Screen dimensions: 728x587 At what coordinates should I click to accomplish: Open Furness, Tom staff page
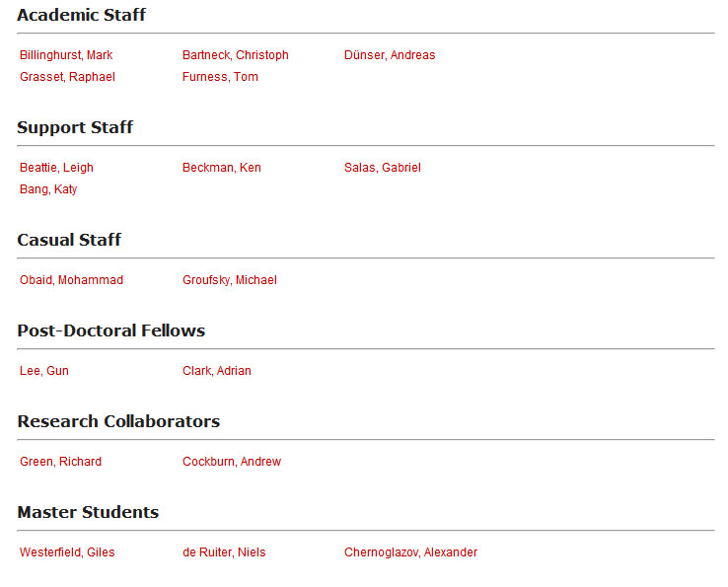tap(220, 77)
